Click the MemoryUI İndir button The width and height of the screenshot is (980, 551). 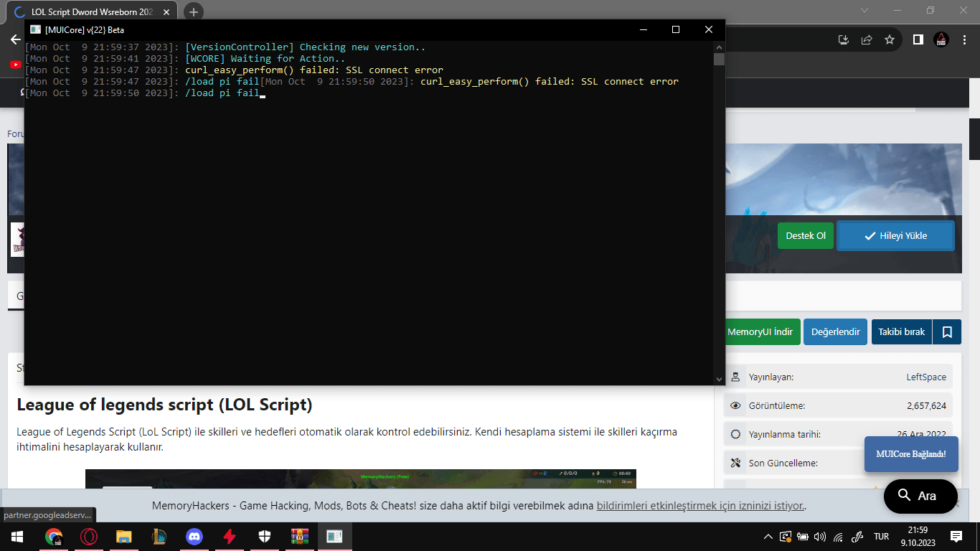pos(760,332)
